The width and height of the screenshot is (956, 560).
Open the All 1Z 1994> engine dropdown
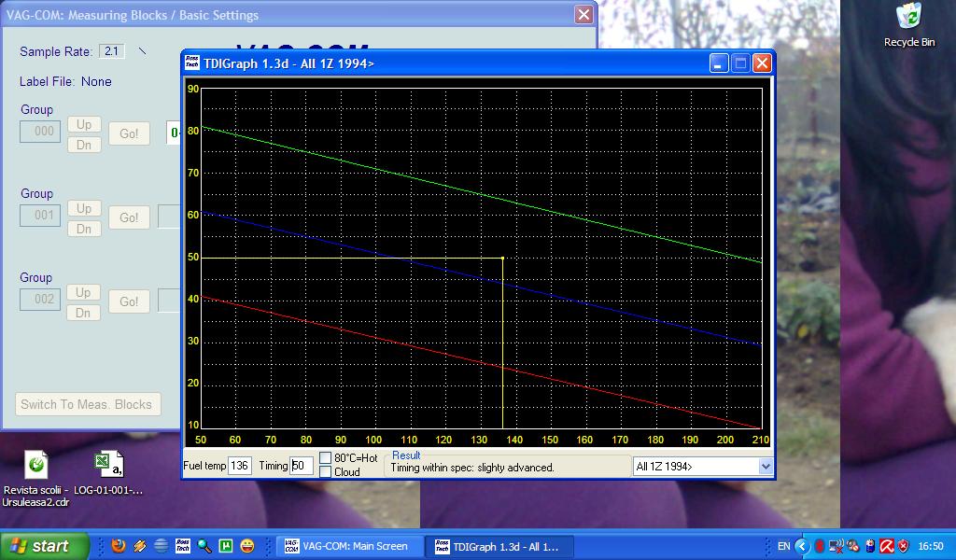(x=766, y=467)
